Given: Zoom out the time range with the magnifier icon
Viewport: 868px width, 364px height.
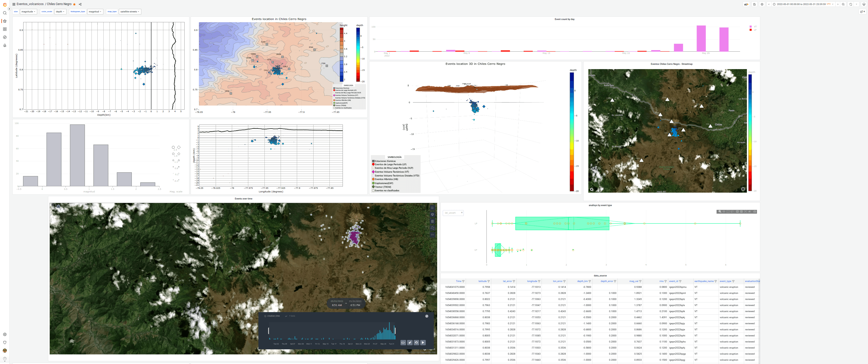Looking at the screenshot, I should 843,4.
